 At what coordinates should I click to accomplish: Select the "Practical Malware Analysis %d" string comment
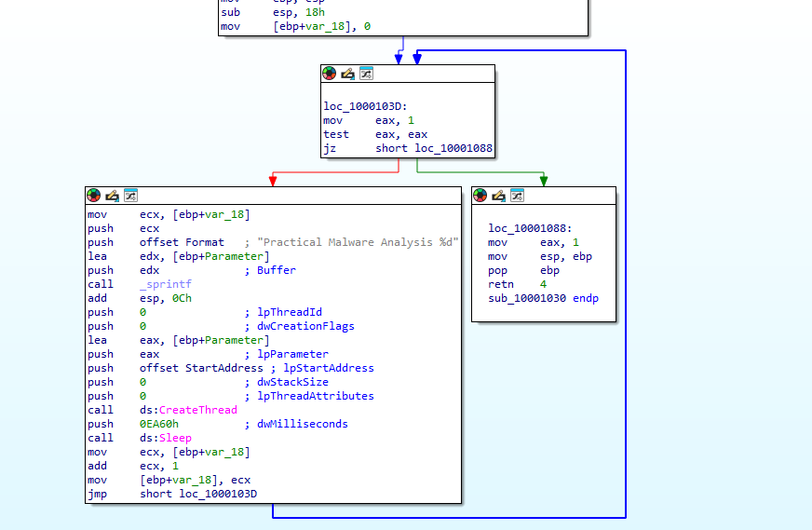(x=358, y=242)
